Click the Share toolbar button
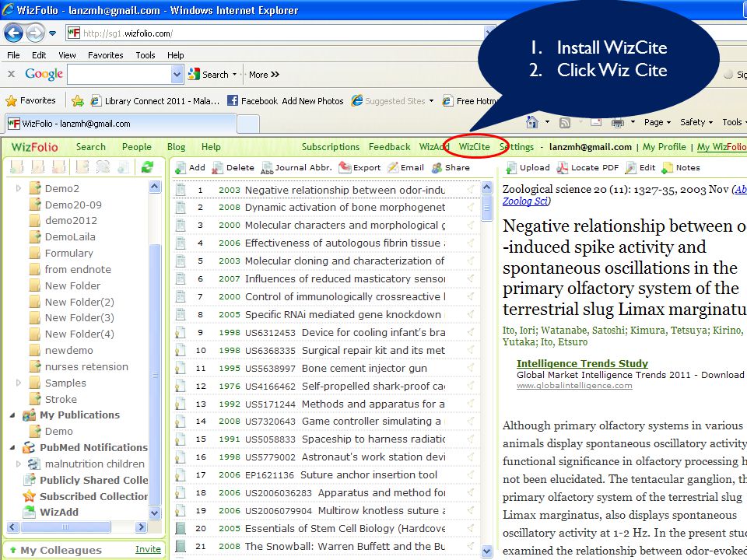The image size is (747, 560). [x=451, y=168]
